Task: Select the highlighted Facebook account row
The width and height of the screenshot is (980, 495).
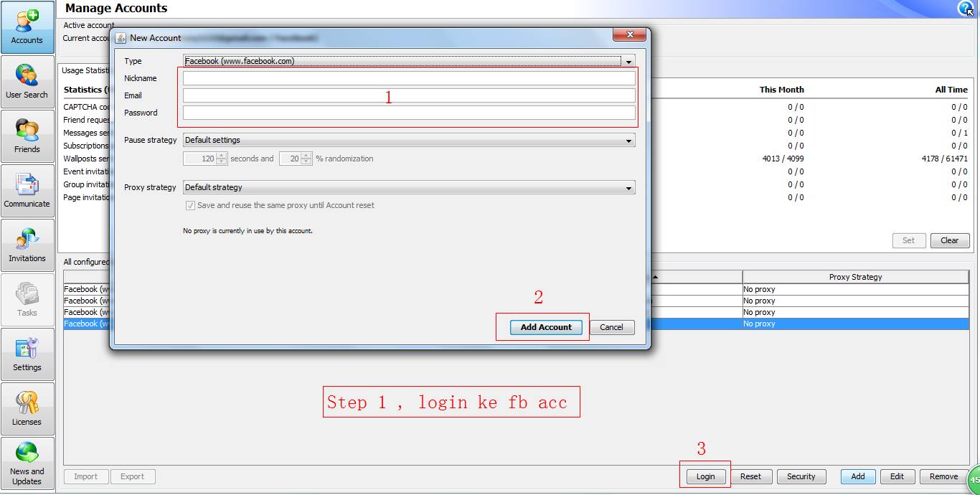Action: (516, 324)
